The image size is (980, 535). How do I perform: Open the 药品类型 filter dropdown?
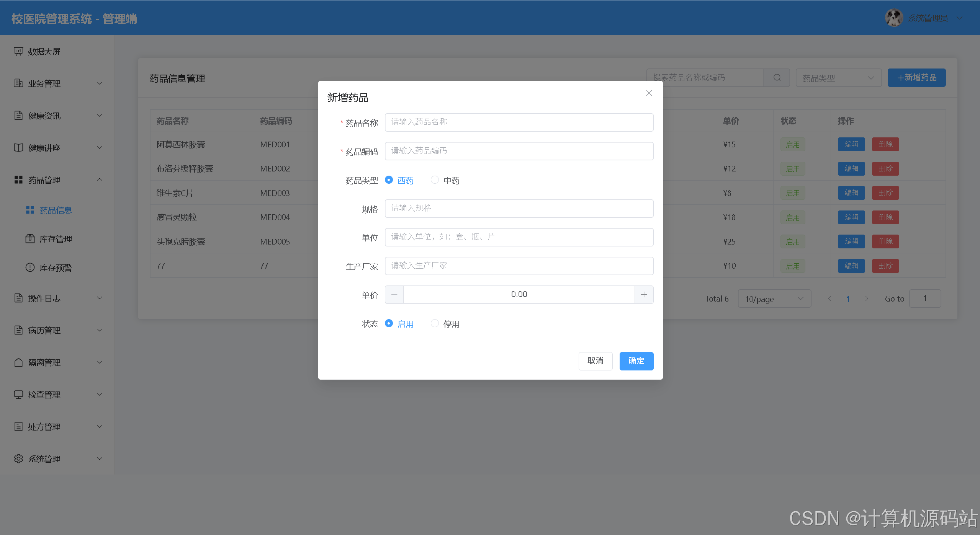839,78
